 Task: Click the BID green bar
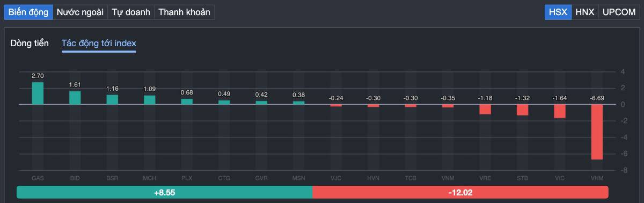coord(75,97)
